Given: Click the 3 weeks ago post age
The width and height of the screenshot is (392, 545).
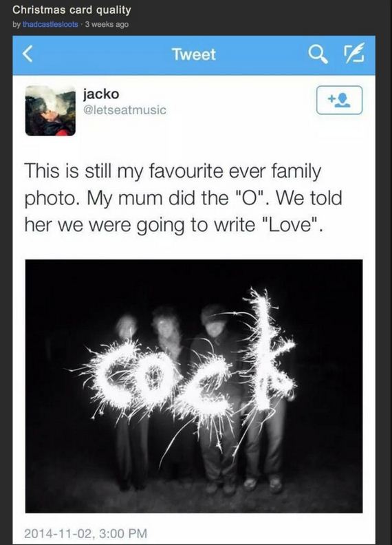Looking at the screenshot, I should 107,24.
